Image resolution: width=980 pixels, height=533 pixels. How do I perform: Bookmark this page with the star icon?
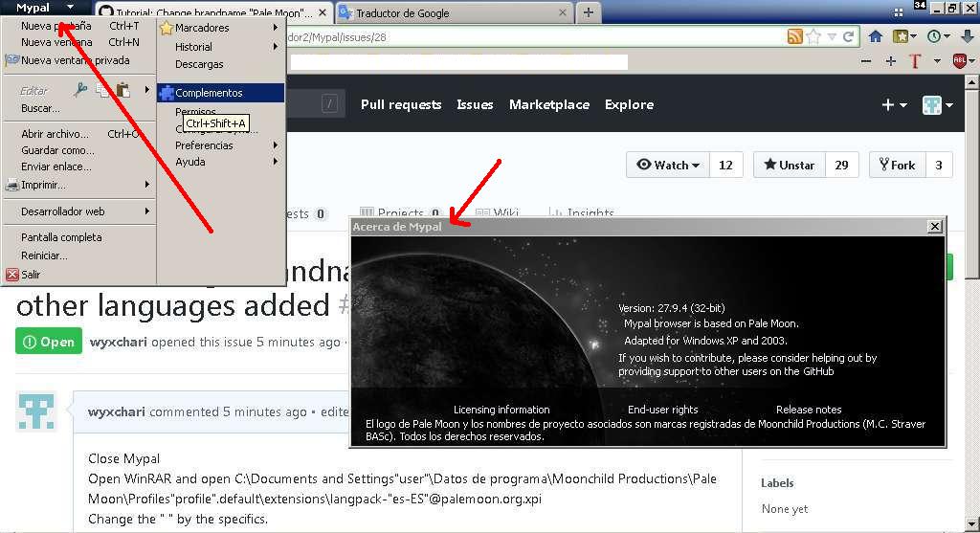tap(813, 37)
